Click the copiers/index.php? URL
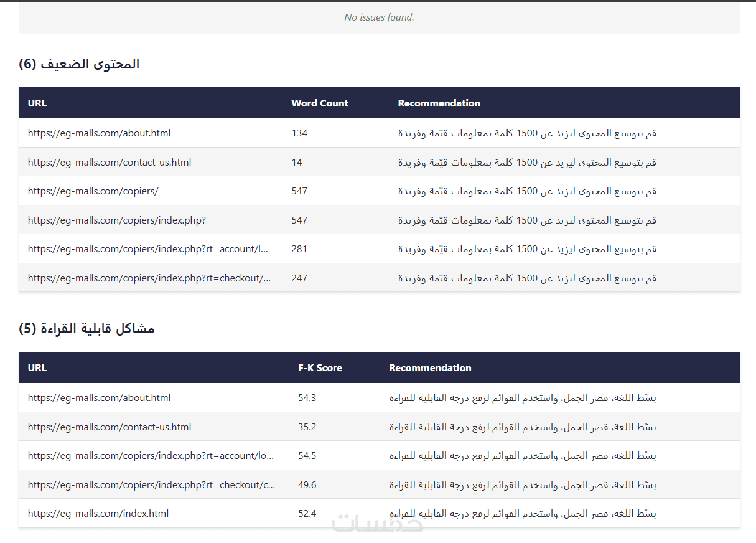The width and height of the screenshot is (756, 543). [x=117, y=220]
